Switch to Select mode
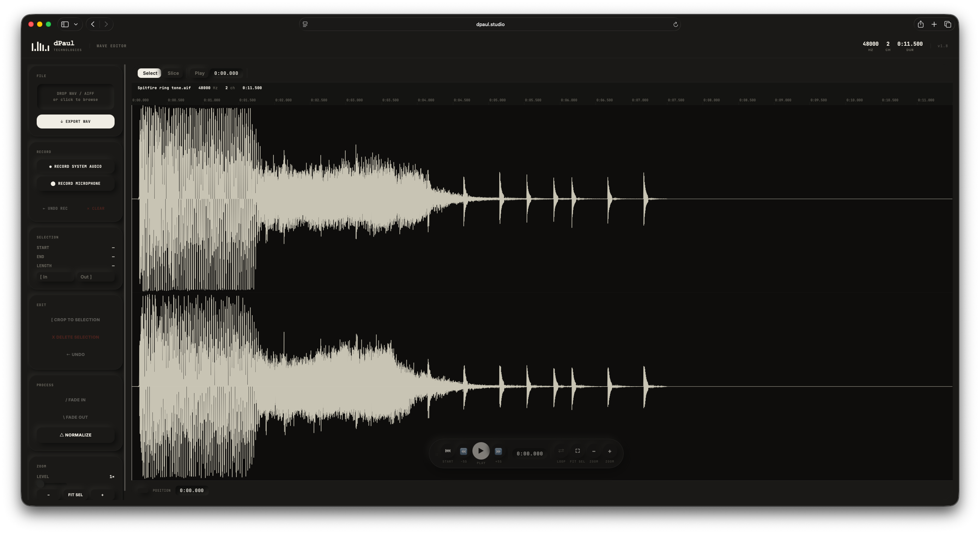Viewport: 980px width, 534px height. (x=149, y=73)
